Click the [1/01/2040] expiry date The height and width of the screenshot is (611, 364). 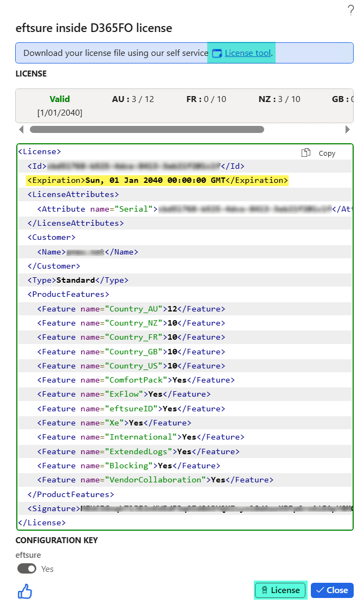[60, 113]
